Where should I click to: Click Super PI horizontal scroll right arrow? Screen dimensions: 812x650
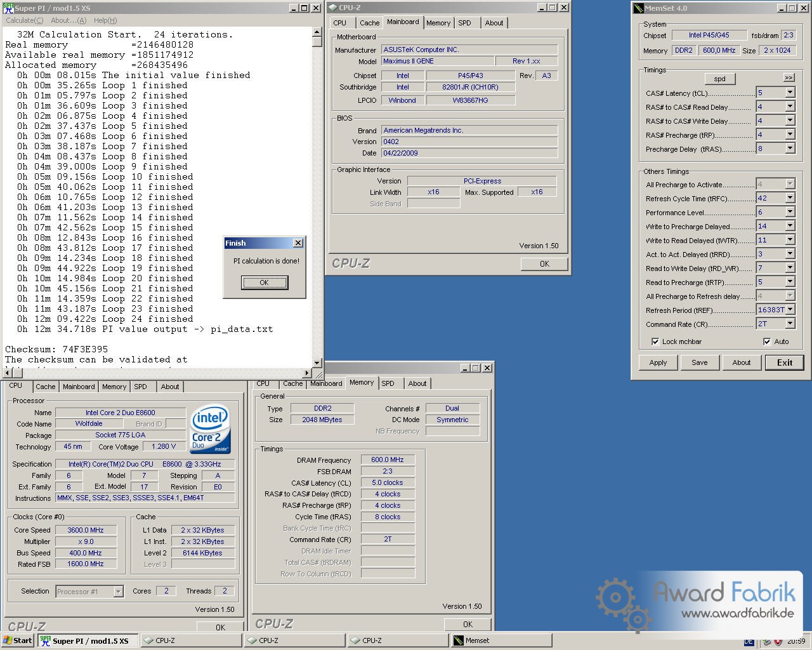click(x=308, y=373)
